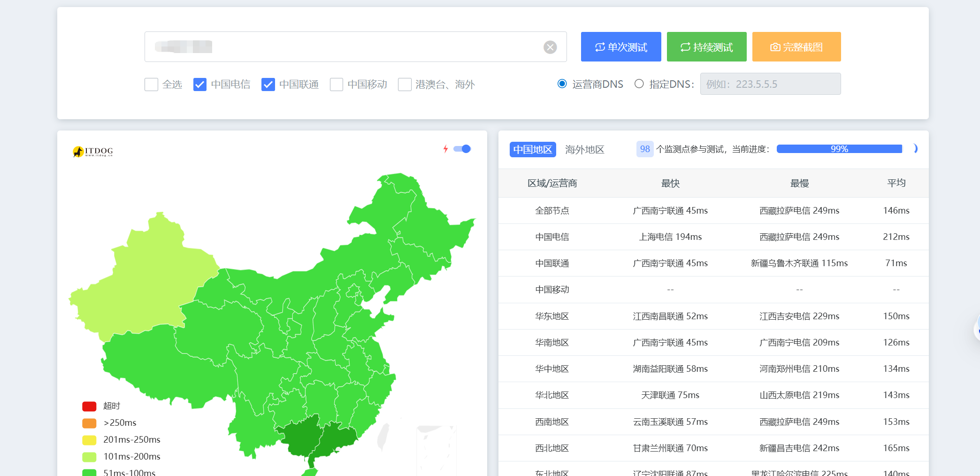The width and height of the screenshot is (980, 476).
Task: Click the 甘肃兰州联通 70ms cell
Action: tap(670, 448)
